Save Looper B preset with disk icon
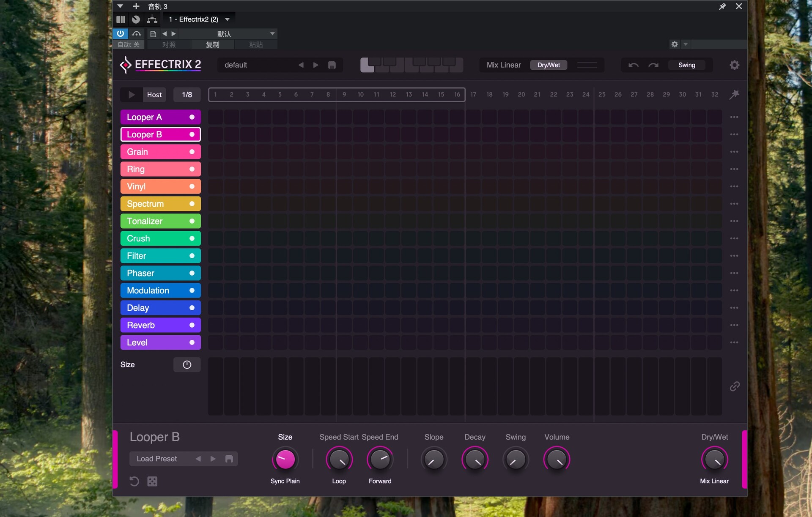Screen dimensions: 812x517 click(x=229, y=459)
